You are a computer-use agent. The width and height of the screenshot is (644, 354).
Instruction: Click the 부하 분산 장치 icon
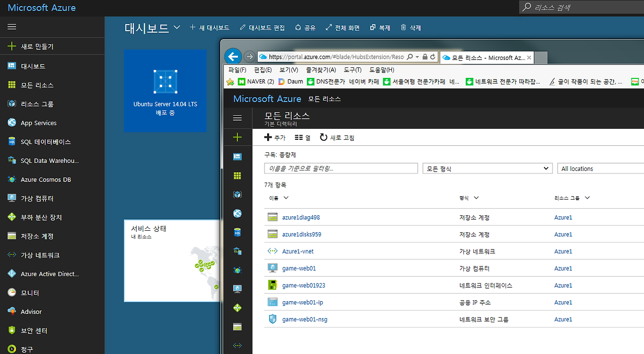(x=12, y=217)
